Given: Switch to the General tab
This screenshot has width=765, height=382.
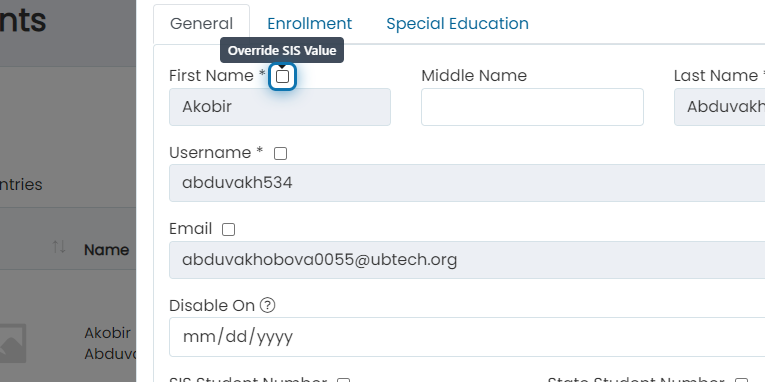Looking at the screenshot, I should tap(201, 24).
